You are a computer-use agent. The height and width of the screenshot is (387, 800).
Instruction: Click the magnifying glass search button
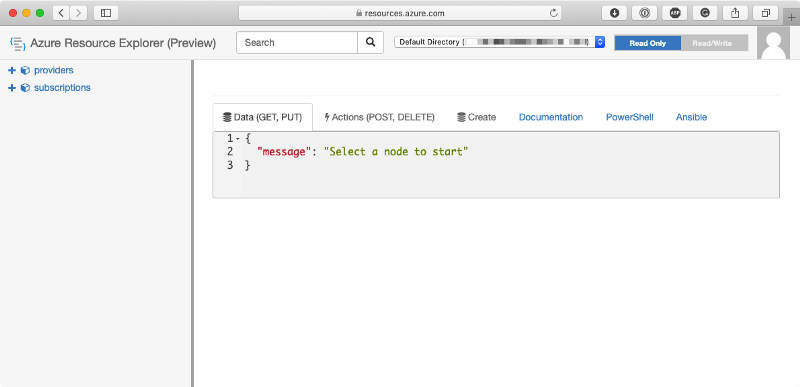[x=370, y=42]
